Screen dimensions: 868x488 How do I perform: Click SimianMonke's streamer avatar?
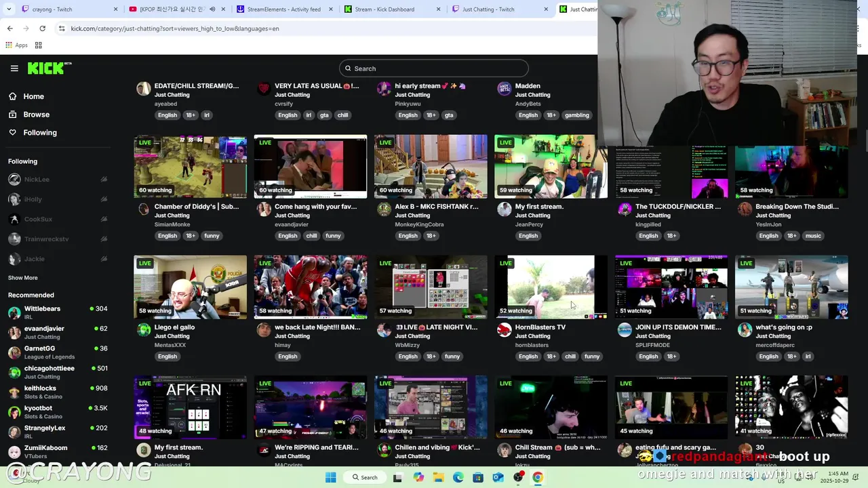click(143, 209)
